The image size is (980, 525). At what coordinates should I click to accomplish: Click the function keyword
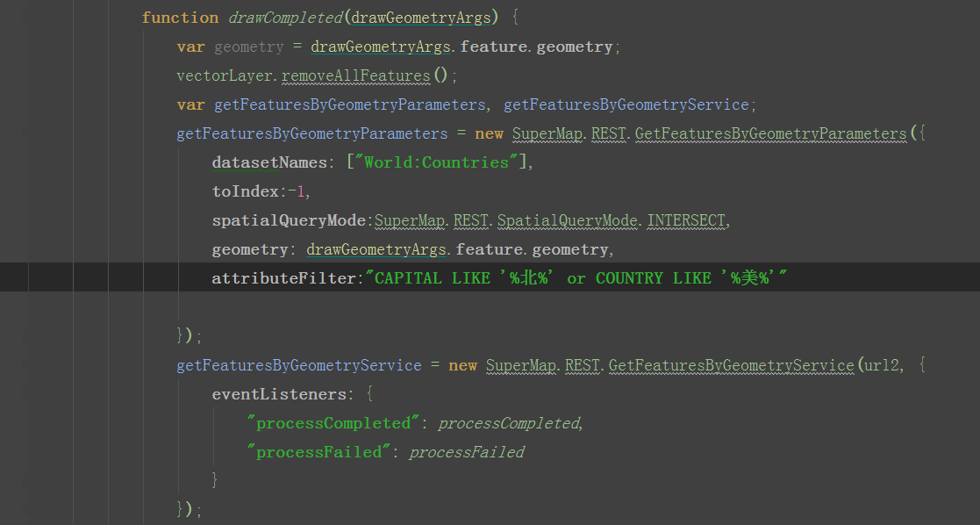(x=180, y=18)
